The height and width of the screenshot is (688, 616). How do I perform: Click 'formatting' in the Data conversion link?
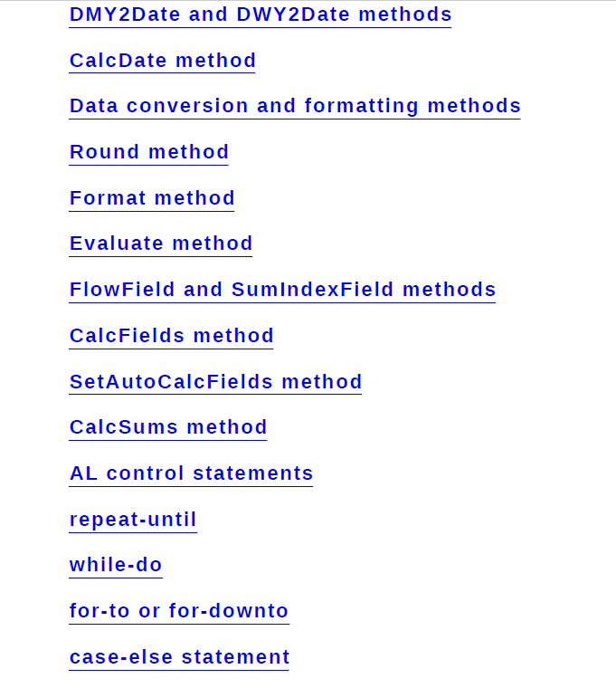pyautogui.click(x=361, y=106)
